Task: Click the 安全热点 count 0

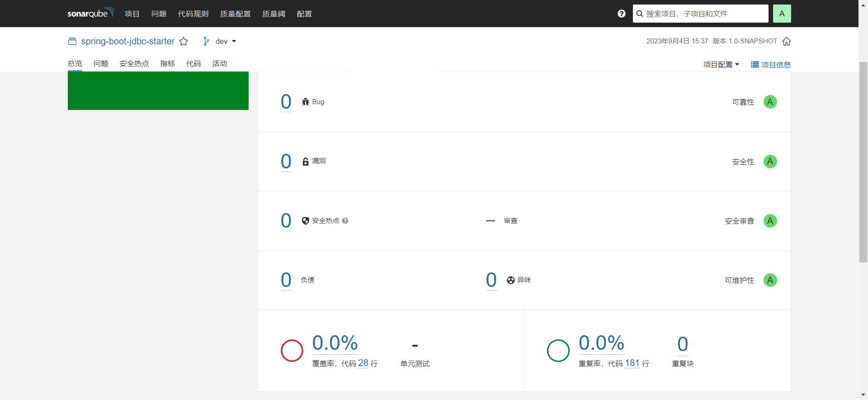Action: pyautogui.click(x=286, y=220)
